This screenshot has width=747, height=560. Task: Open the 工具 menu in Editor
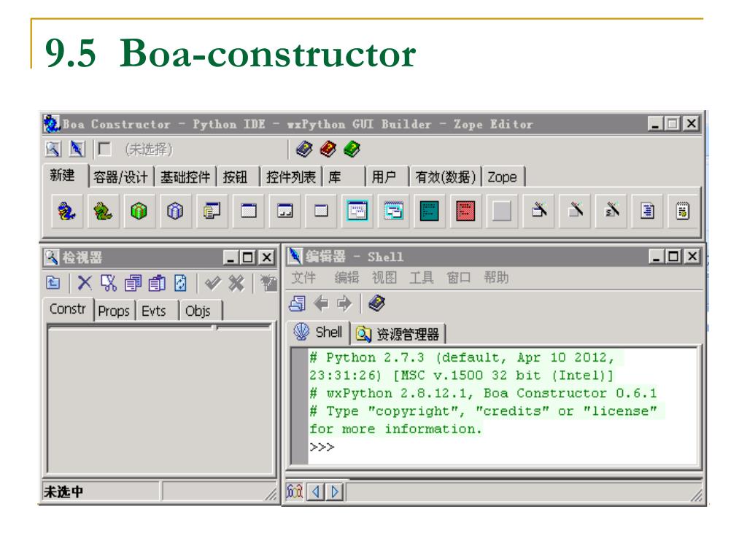[422, 278]
